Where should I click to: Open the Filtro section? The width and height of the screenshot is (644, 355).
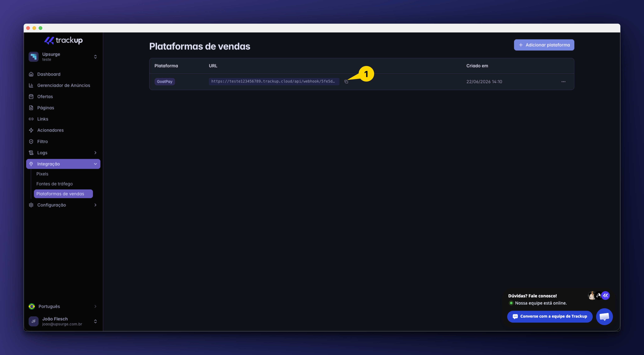[x=63, y=141]
